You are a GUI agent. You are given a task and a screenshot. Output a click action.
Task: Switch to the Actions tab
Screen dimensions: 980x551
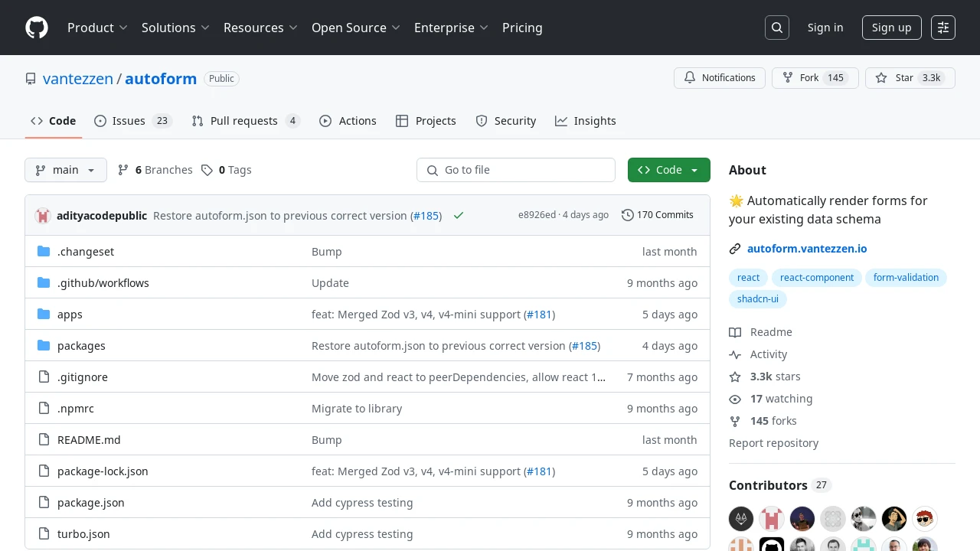tap(348, 121)
